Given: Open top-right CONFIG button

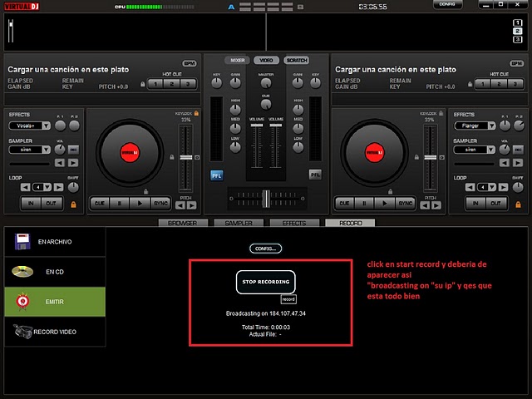Looking at the screenshot, I should tap(447, 4).
